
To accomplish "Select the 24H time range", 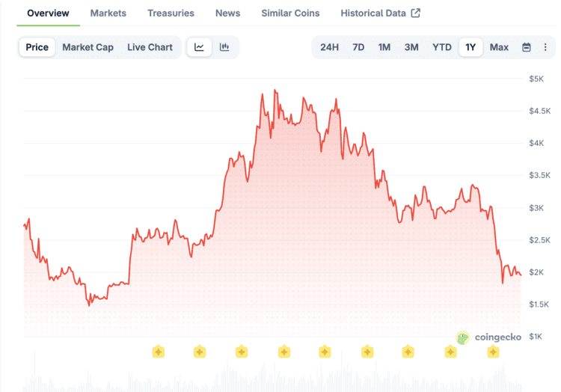I will click(329, 47).
